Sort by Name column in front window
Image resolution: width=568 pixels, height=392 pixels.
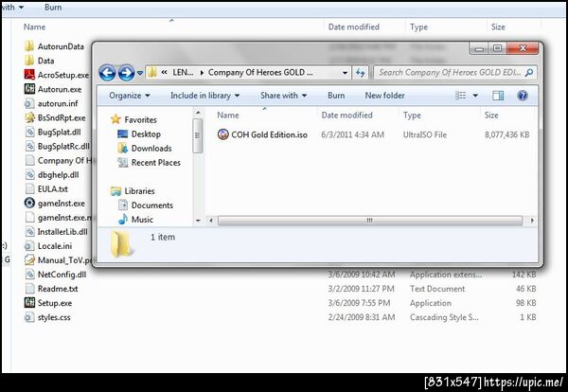pos(228,116)
